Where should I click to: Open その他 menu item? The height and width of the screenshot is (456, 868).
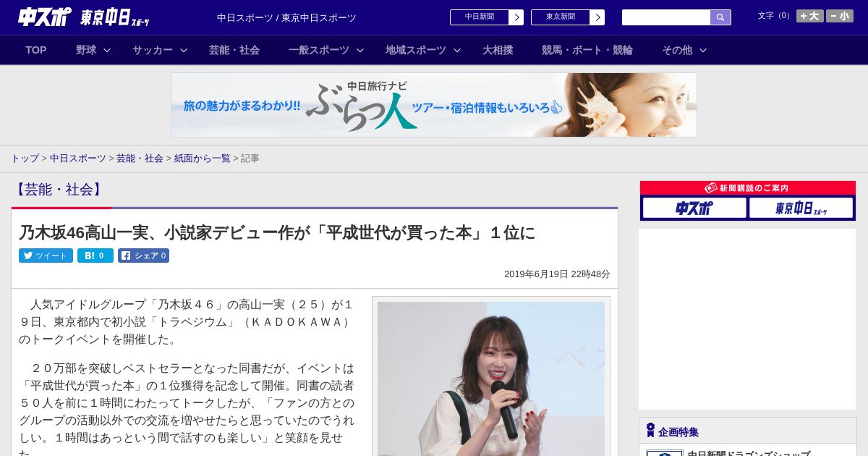point(677,50)
